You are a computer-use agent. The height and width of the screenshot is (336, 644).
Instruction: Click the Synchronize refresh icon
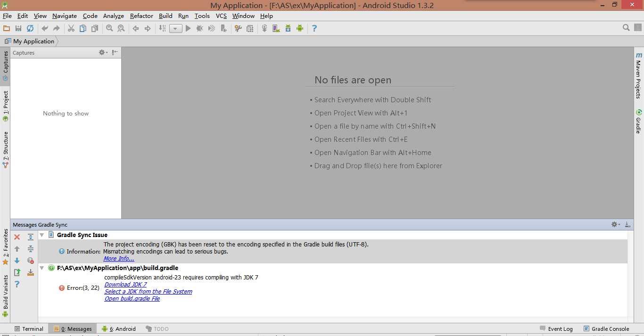coord(30,28)
